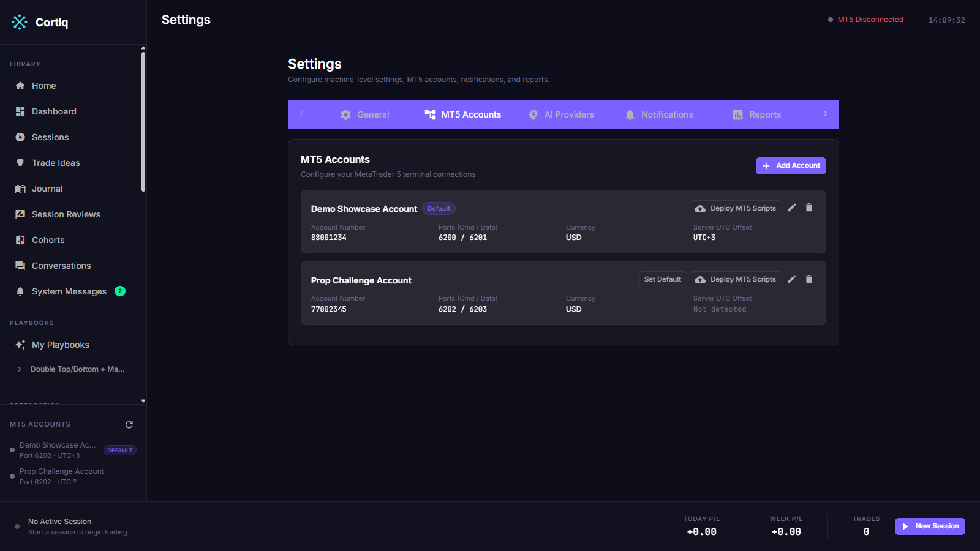This screenshot has width=980, height=551.
Task: Click sidebar scroll down arrow
Action: point(143,401)
